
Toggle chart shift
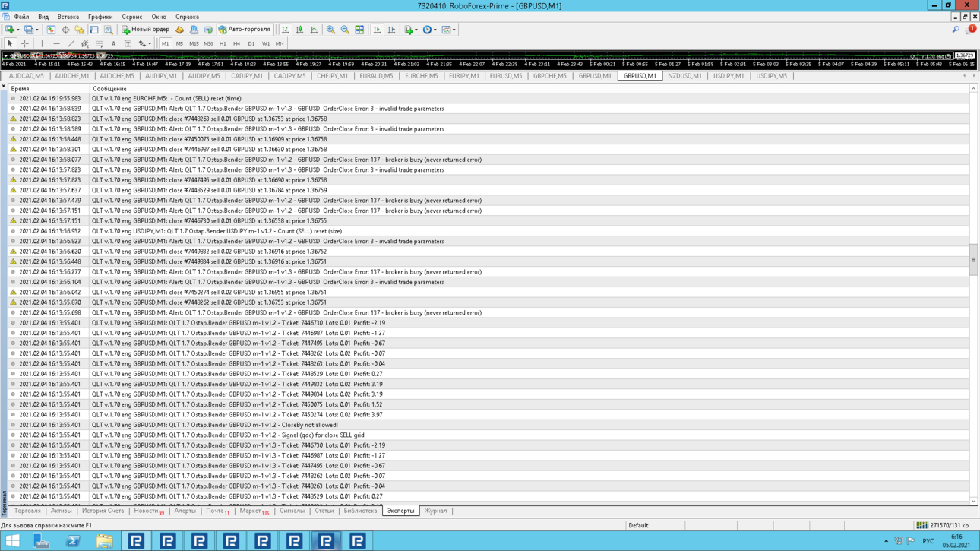[391, 30]
